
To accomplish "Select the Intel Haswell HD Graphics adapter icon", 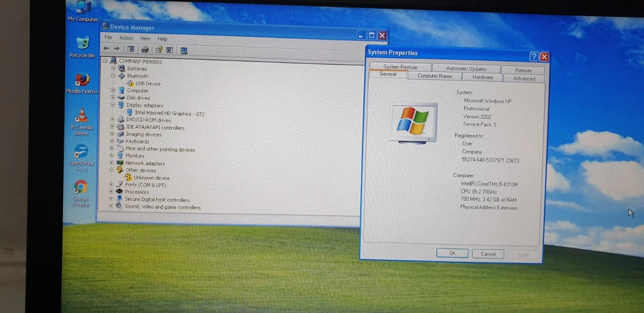I will click(129, 113).
